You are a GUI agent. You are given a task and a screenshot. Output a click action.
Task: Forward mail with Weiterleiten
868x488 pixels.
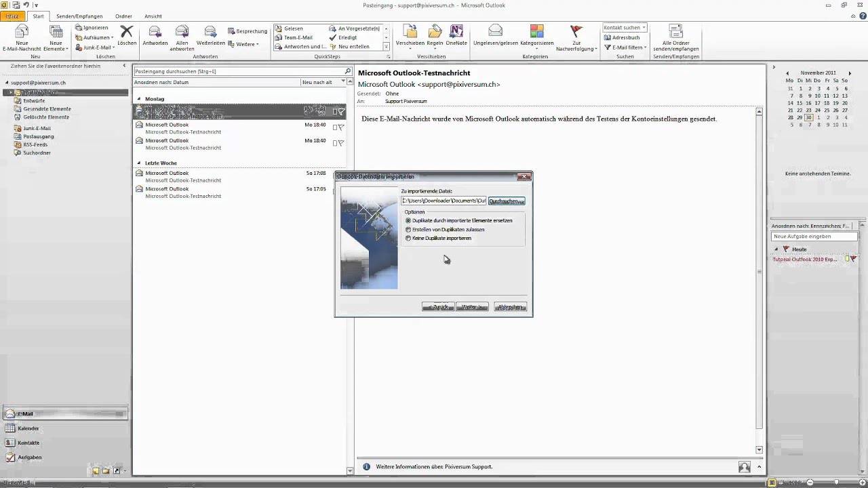(x=210, y=35)
